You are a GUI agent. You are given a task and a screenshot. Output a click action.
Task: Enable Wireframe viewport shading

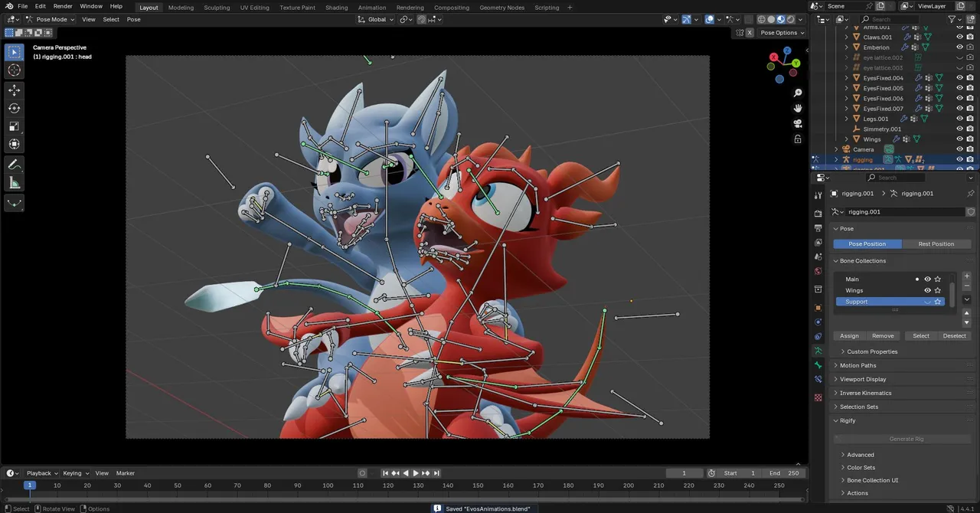coord(762,19)
